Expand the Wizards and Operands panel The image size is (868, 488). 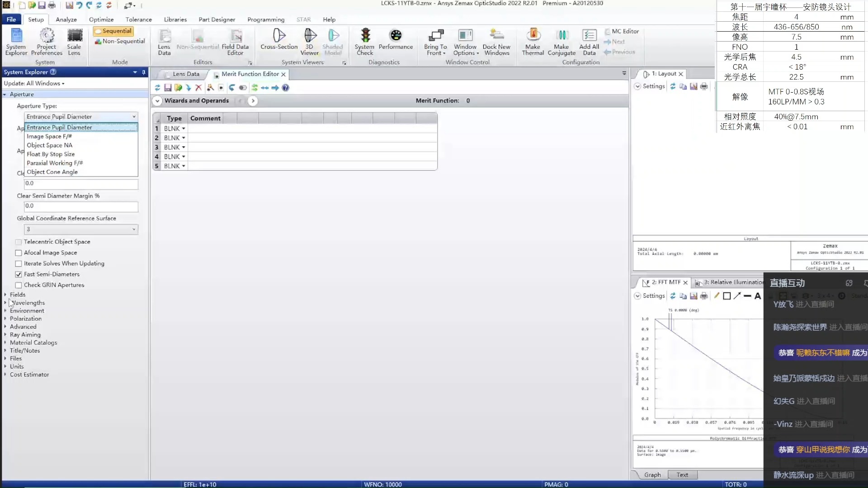157,101
